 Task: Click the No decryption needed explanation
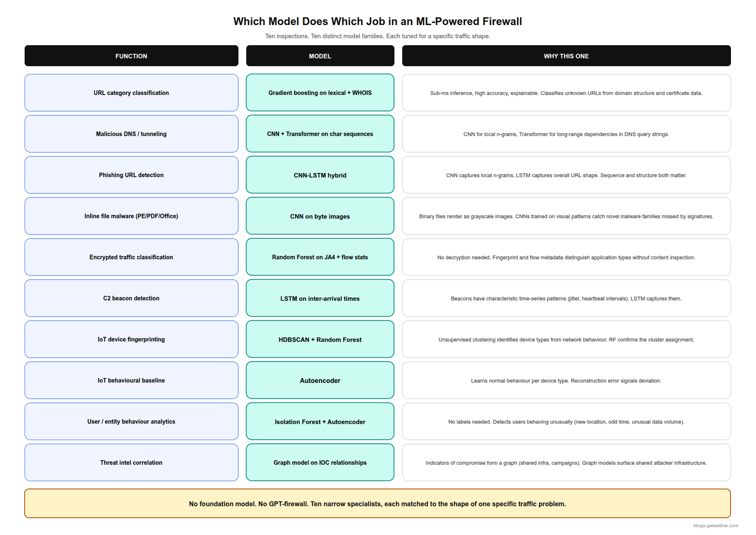[x=566, y=257]
